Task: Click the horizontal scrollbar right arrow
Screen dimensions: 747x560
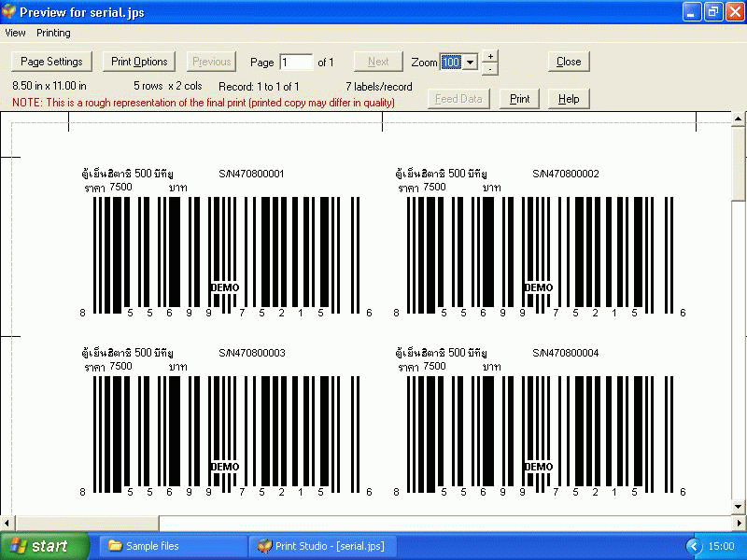Action: (x=739, y=523)
